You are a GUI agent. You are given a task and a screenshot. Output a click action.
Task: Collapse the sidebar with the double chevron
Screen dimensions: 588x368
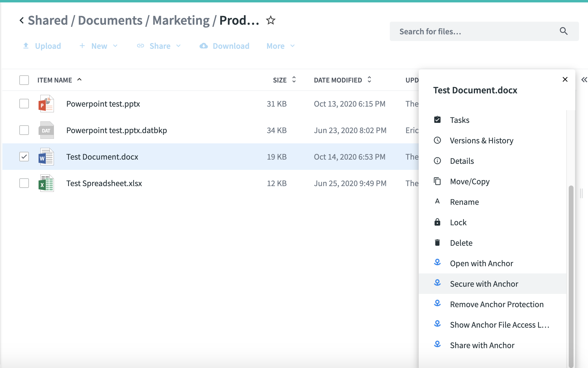[584, 80]
